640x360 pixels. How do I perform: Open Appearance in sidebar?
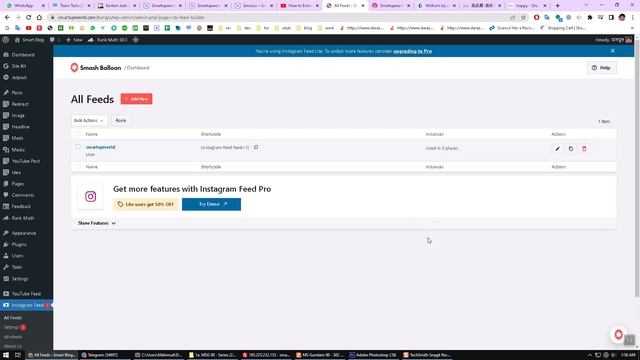(x=24, y=233)
